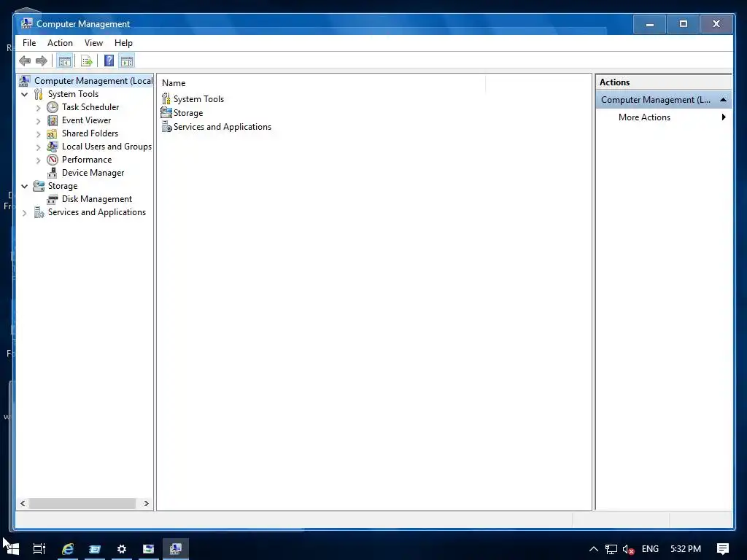Collapse the Storage tree node
The width and height of the screenshot is (747, 560).
tap(25, 186)
